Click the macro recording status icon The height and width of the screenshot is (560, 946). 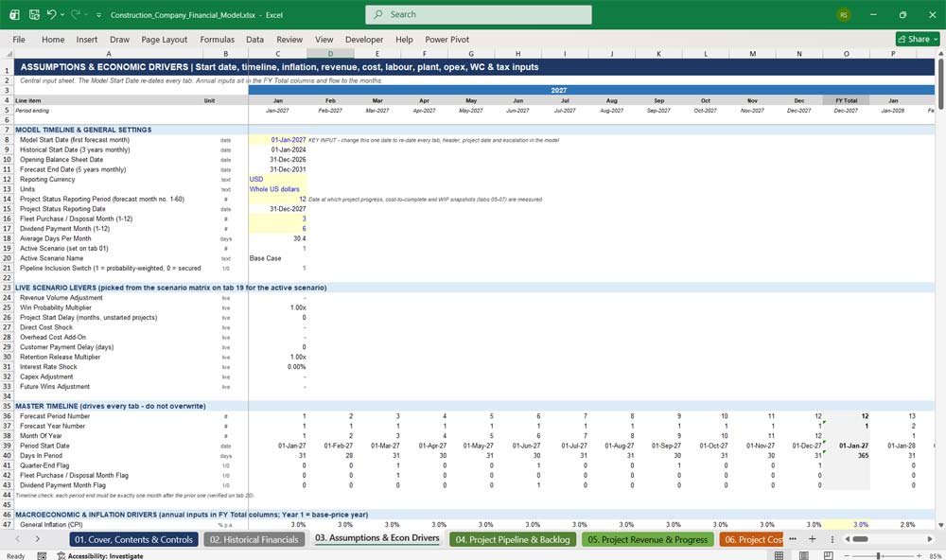tap(42, 556)
